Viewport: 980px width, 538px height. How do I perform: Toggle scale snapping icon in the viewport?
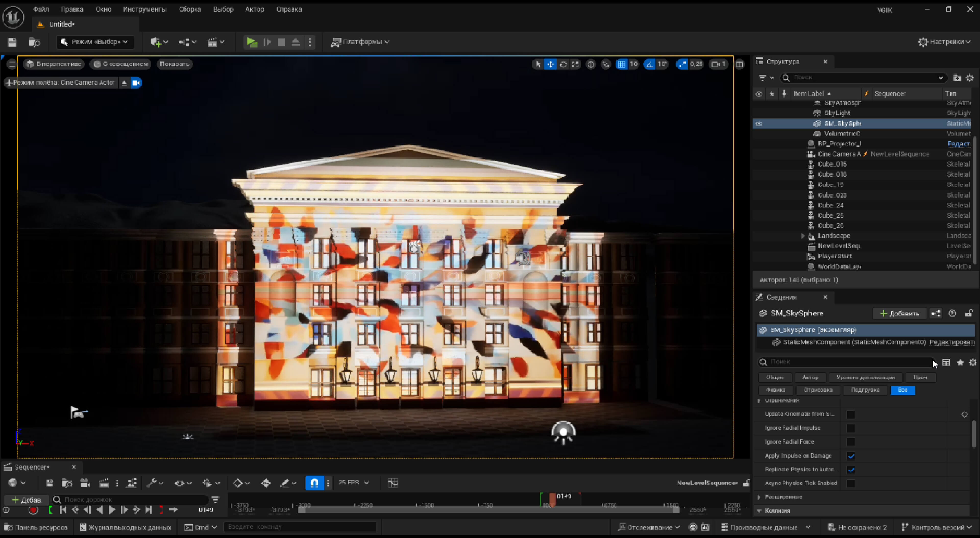pyautogui.click(x=682, y=64)
